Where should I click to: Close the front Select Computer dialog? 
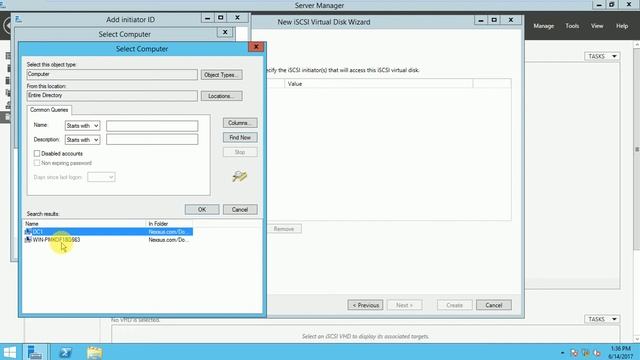pyautogui.click(x=256, y=47)
